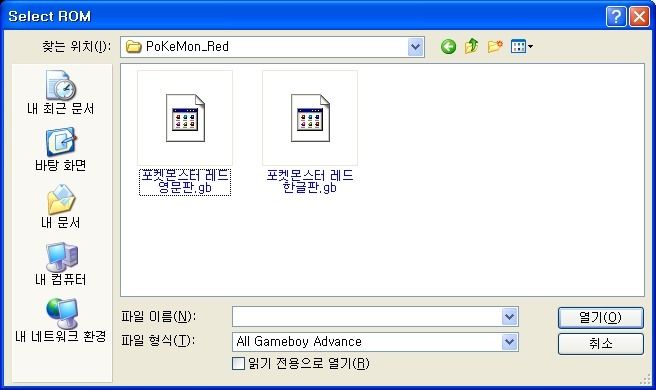Open 내 최근 문서 recent documents

[61, 92]
